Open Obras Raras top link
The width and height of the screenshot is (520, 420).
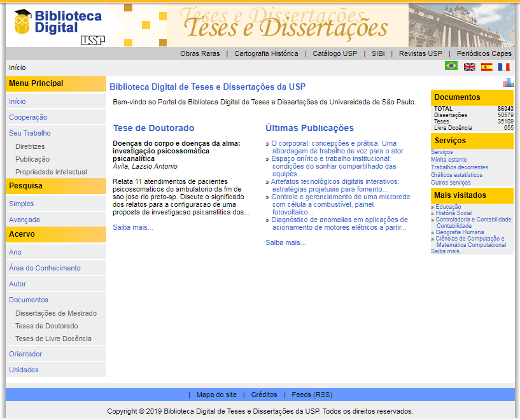pyautogui.click(x=200, y=53)
